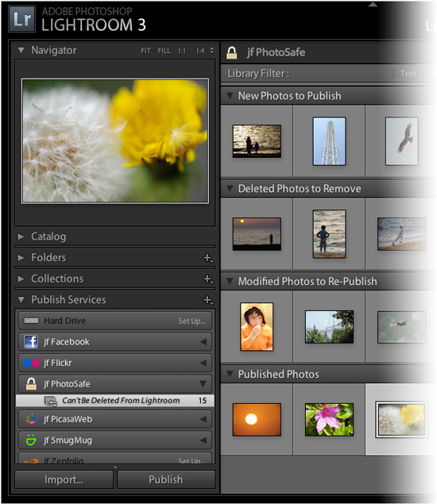Set Navigator zoom to FIT

click(145, 51)
